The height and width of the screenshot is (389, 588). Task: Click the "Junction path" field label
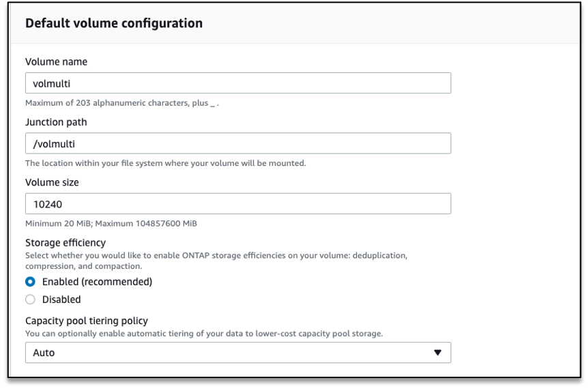click(56, 122)
